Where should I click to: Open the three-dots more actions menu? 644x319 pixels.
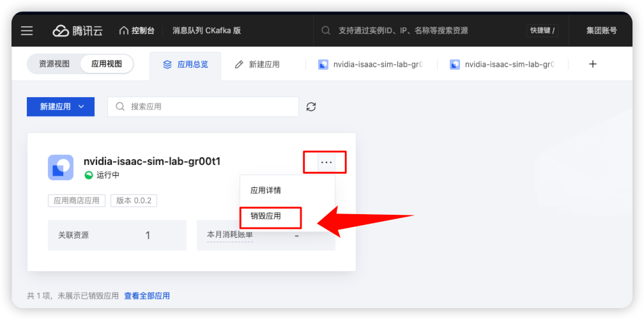(326, 162)
